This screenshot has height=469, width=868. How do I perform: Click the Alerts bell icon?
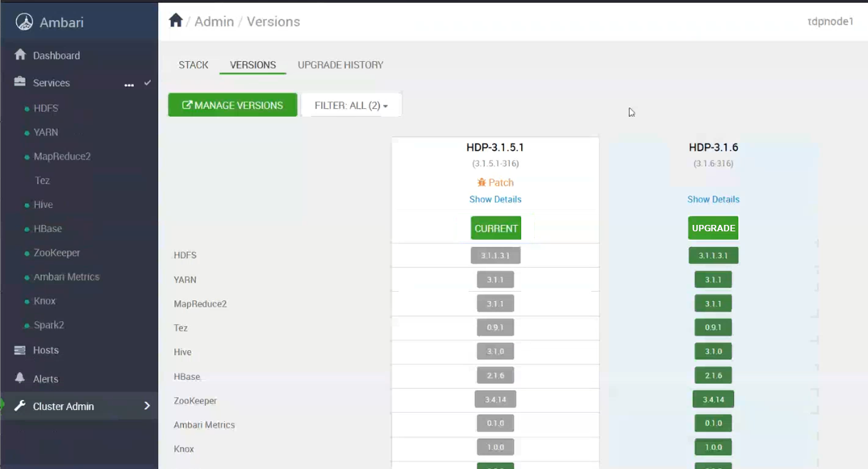[20, 378]
